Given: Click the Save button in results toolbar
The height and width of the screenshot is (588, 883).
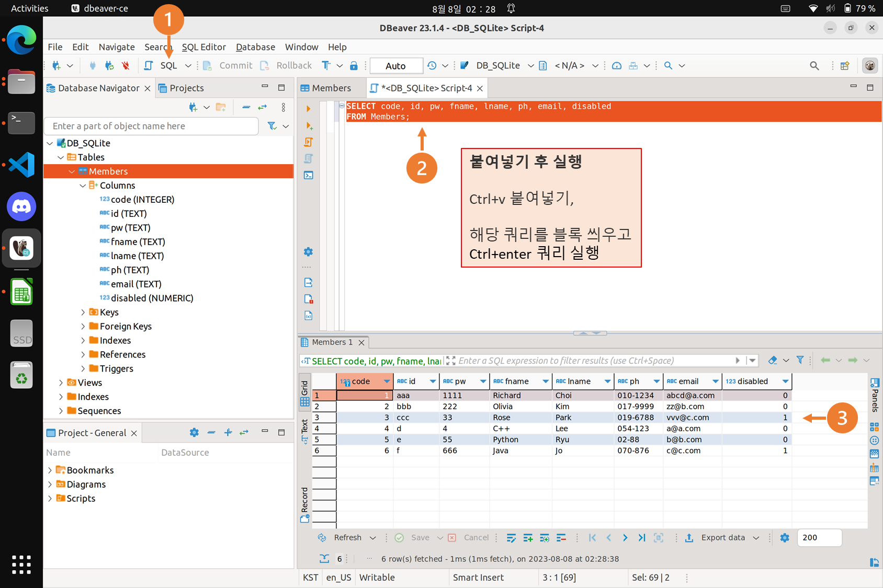Looking at the screenshot, I should pyautogui.click(x=413, y=538).
